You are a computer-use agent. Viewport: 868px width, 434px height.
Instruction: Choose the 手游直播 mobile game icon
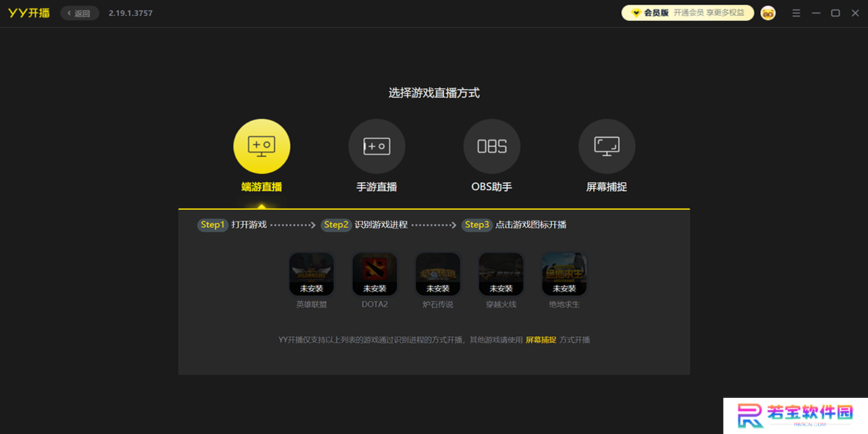pos(377,148)
